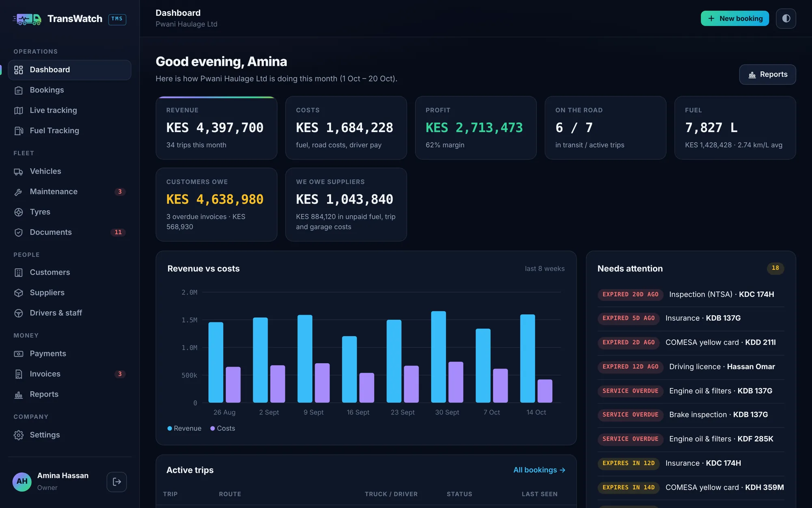
Task: Click the Settings gear icon
Action: tap(19, 435)
